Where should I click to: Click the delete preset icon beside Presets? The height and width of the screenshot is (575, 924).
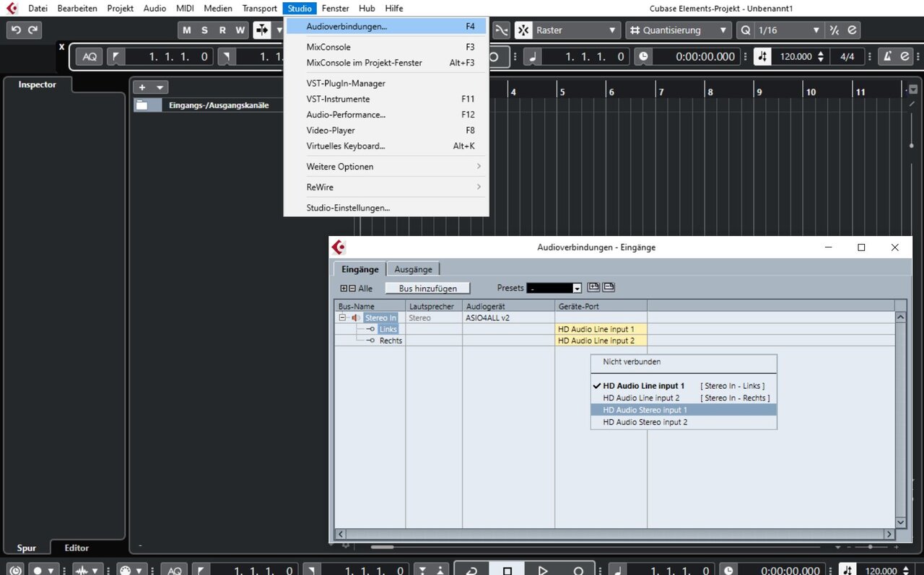point(609,287)
